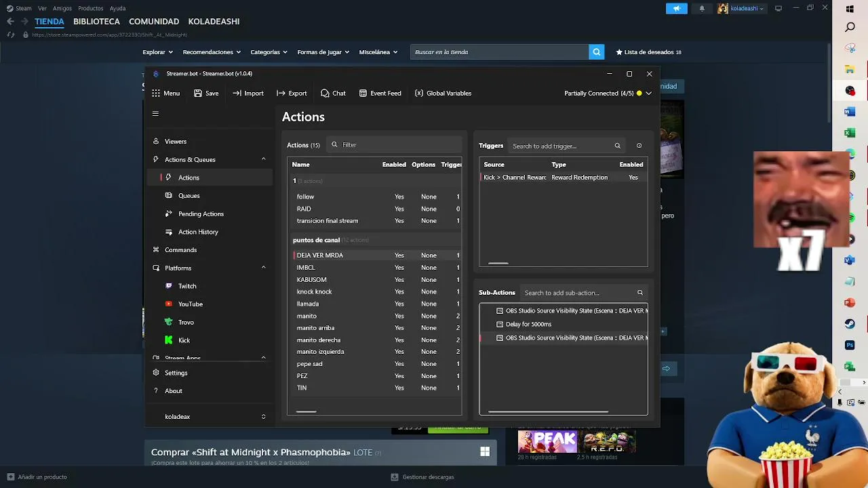Click the trigger search magnifier icon
868x488 pixels.
coord(617,146)
